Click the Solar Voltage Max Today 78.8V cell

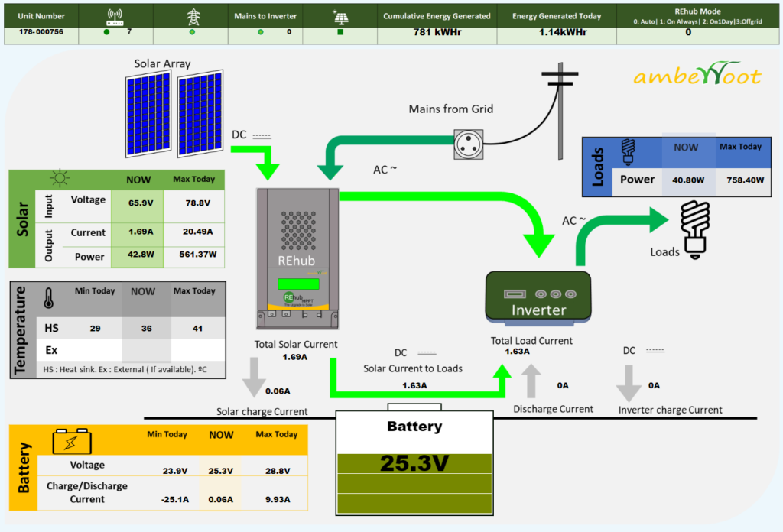[198, 203]
